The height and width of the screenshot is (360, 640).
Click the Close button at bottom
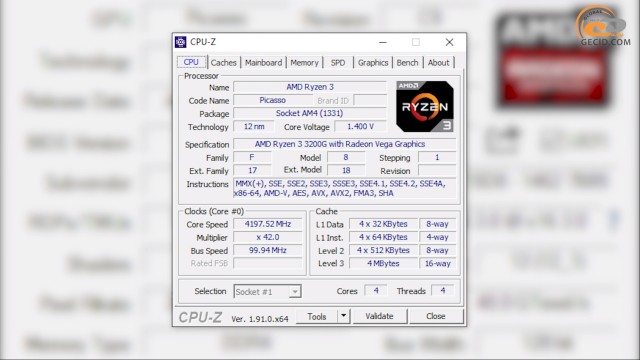436,316
